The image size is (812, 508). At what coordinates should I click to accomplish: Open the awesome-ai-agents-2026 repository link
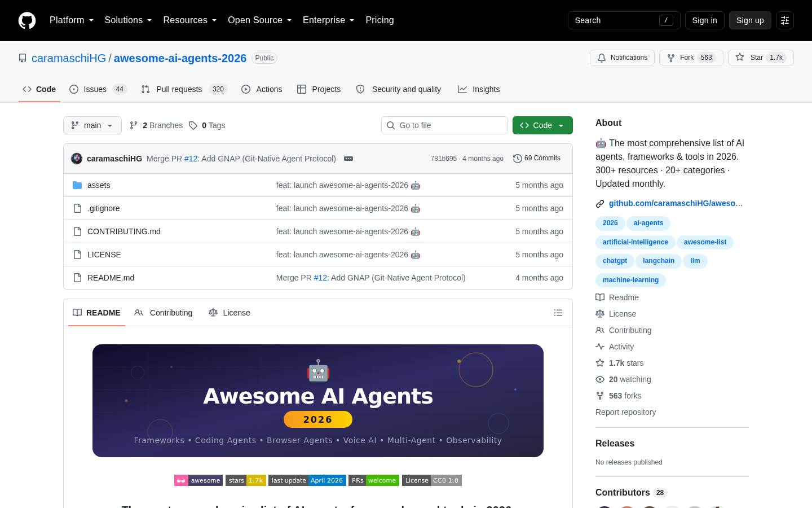click(x=180, y=58)
